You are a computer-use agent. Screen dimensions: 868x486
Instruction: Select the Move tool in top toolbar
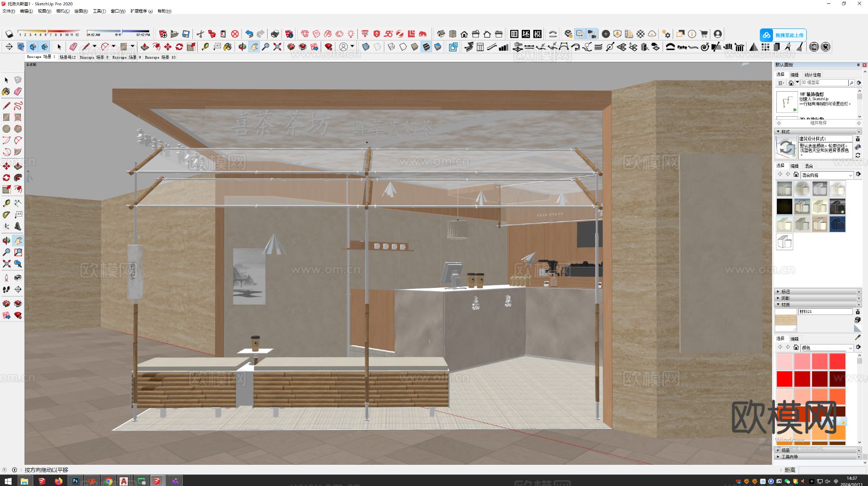point(168,47)
